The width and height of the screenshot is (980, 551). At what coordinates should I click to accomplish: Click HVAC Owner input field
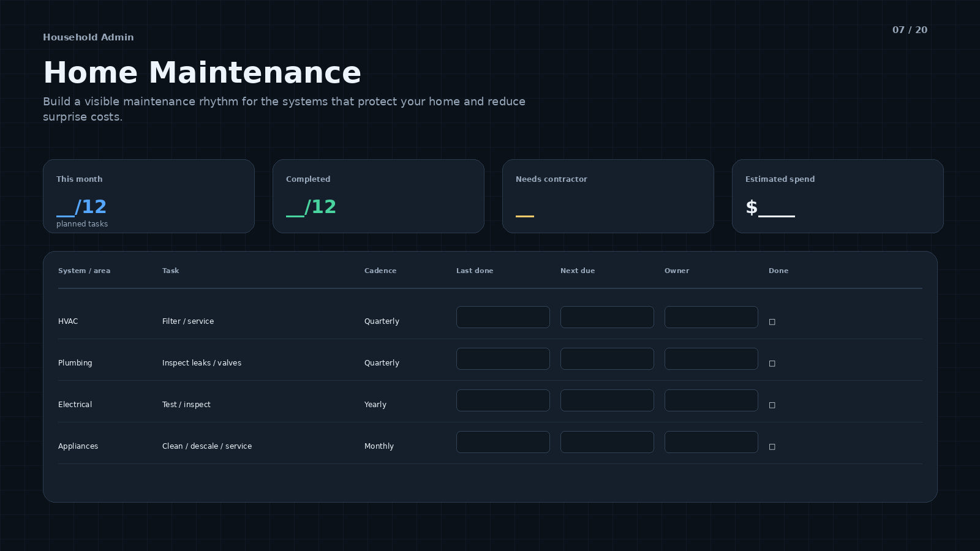[x=711, y=317]
